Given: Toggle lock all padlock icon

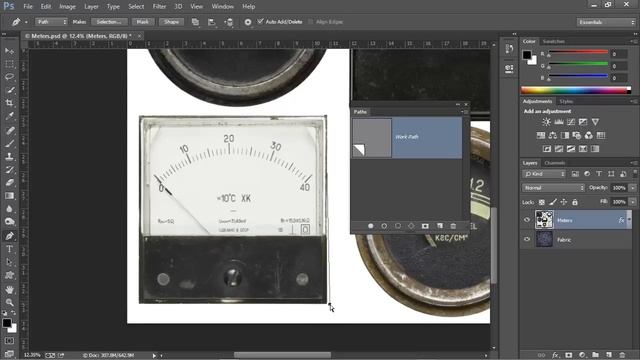Looking at the screenshot, I should (575, 202).
